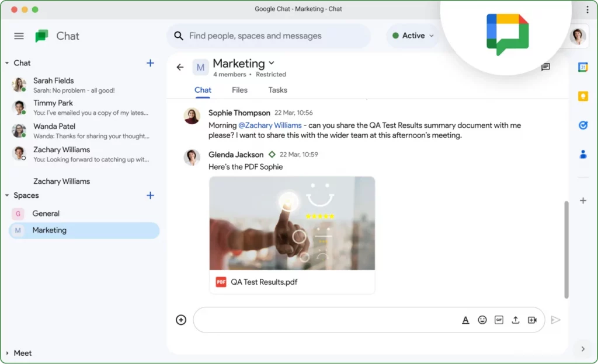Click the PDF file type icon
598x364 pixels.
[221, 282]
